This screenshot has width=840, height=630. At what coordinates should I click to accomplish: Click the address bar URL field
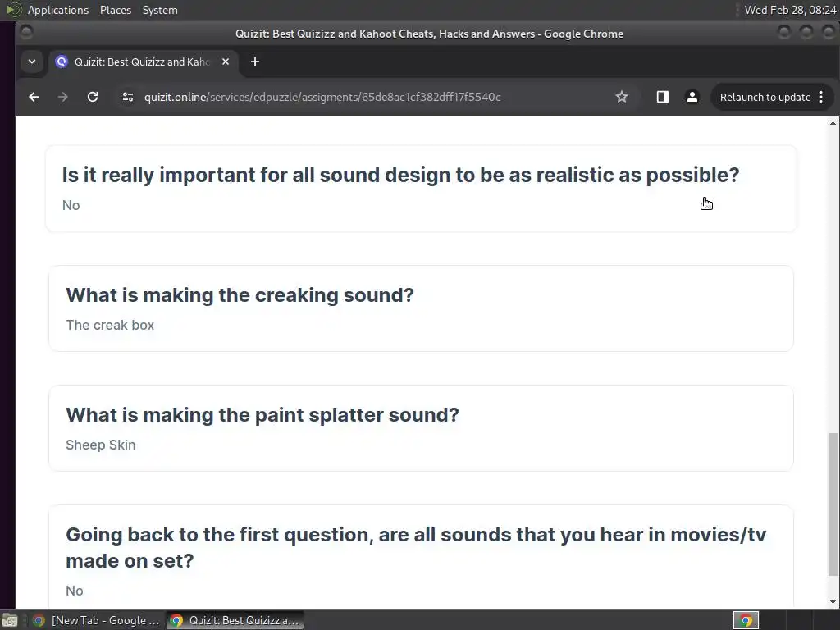369,97
